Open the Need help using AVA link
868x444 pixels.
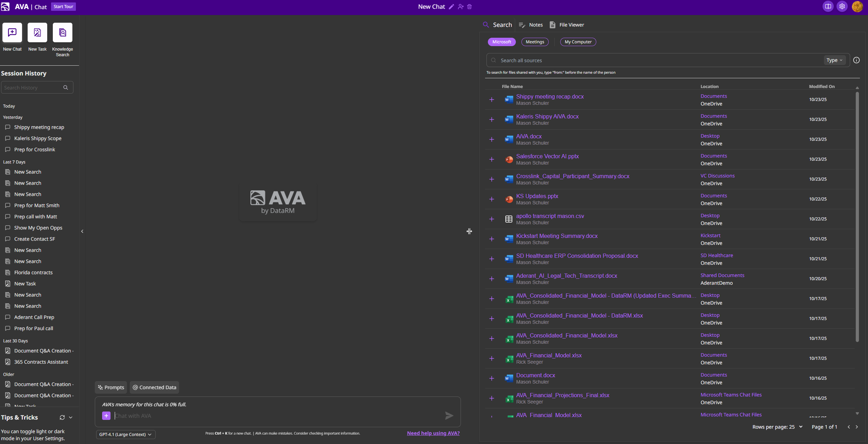tap(433, 433)
